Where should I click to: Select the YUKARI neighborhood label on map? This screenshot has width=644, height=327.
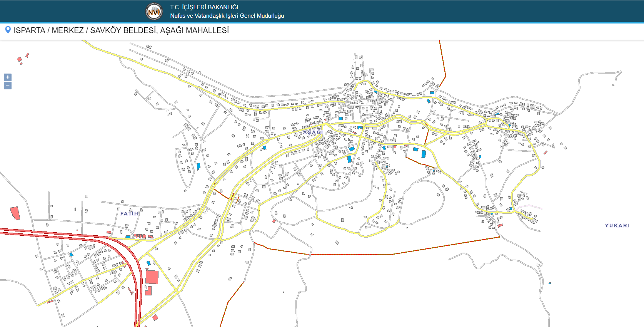(617, 226)
